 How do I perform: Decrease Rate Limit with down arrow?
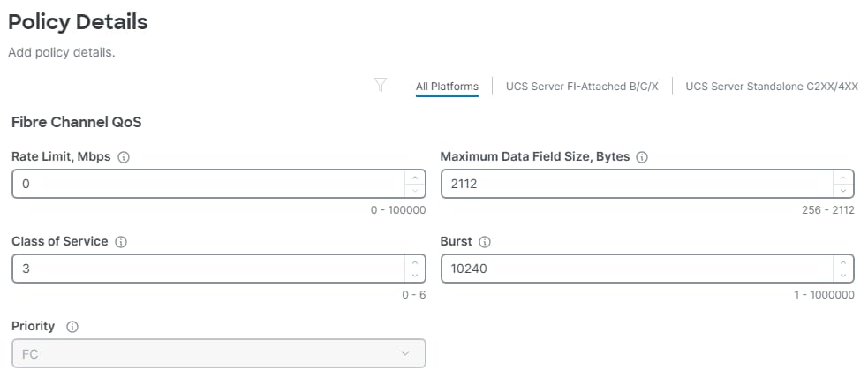click(415, 191)
